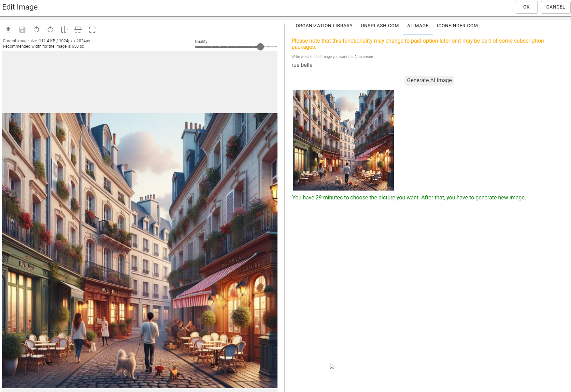Click the Quality slider handle
The image size is (571, 392).
[260, 47]
